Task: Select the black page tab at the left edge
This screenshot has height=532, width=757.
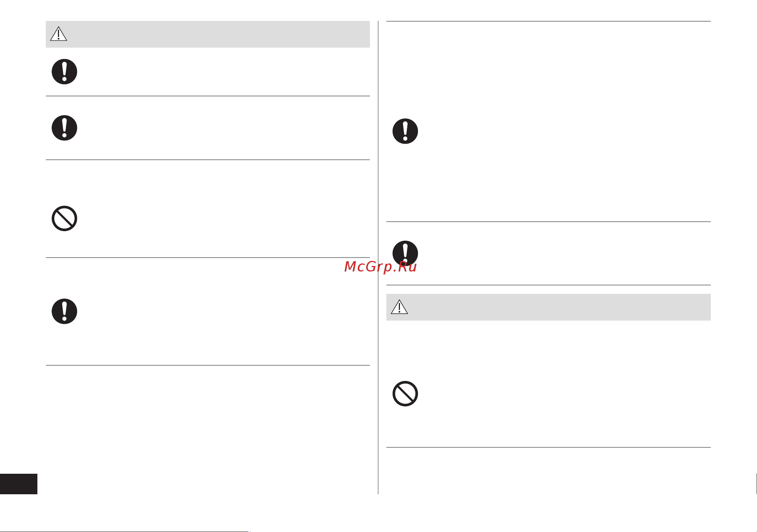Action: coord(19,484)
